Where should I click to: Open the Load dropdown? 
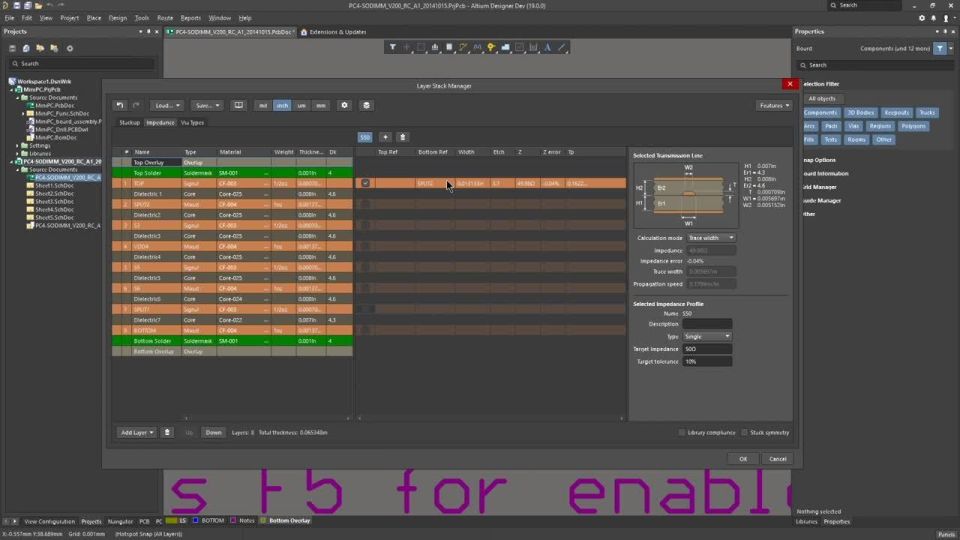167,105
